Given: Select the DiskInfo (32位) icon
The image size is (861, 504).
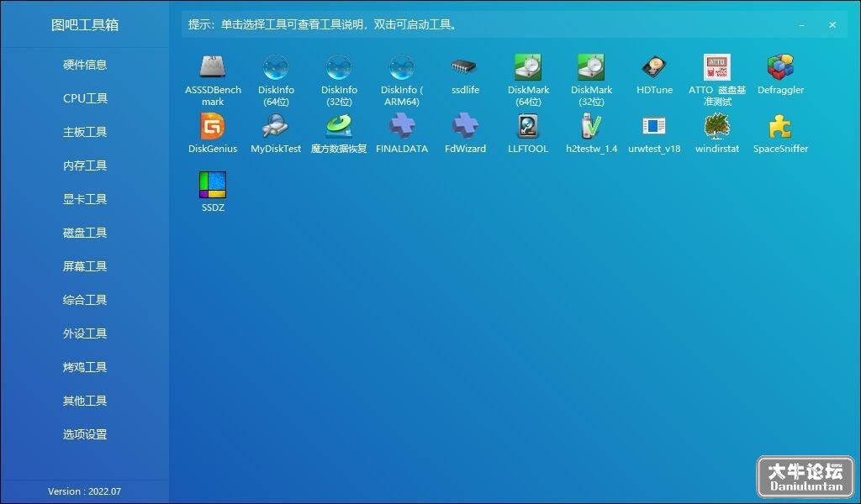Looking at the screenshot, I should [x=339, y=67].
